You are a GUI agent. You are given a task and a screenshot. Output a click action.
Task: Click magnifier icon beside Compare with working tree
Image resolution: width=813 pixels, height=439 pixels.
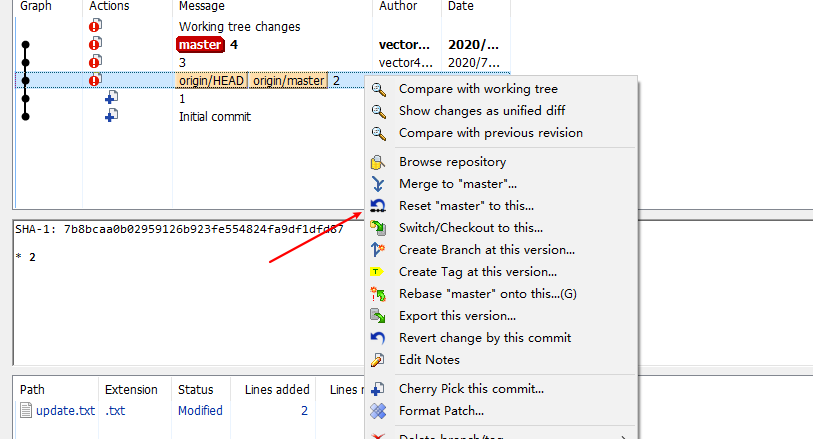(379, 90)
